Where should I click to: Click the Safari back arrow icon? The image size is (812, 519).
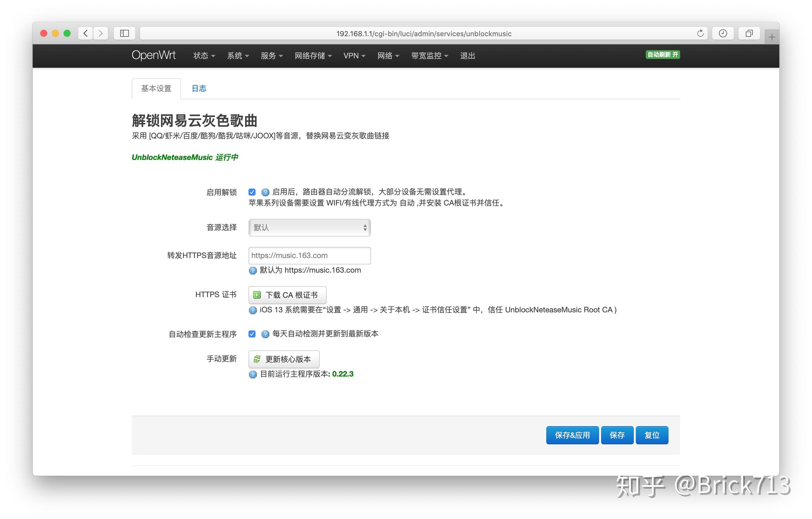click(86, 33)
